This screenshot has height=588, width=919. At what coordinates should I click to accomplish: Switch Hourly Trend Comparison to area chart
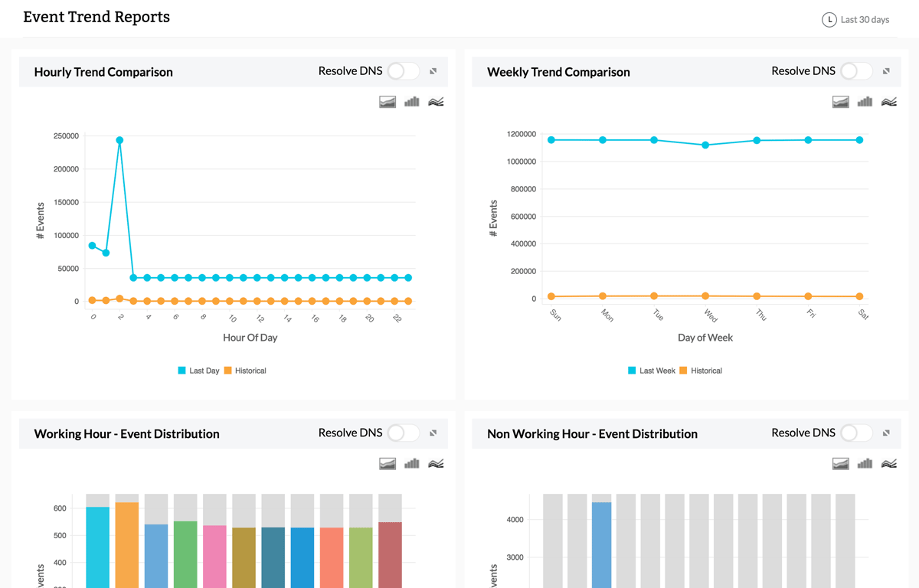(x=388, y=102)
